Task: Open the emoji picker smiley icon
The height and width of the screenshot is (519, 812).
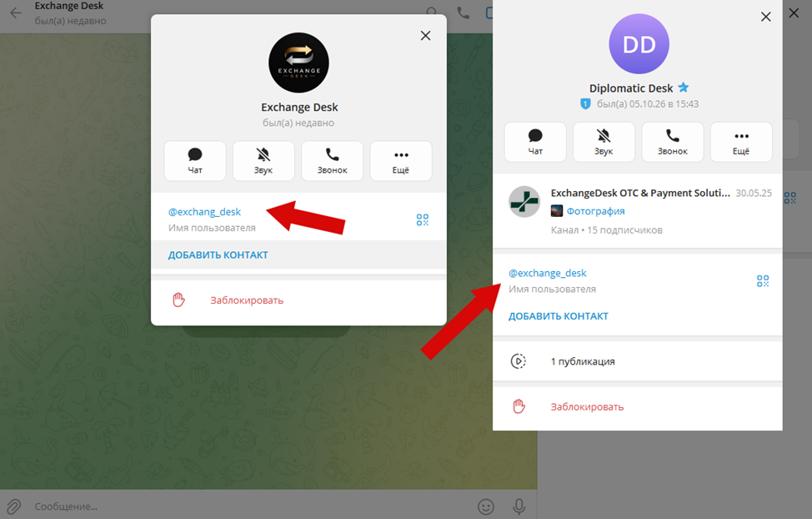Action: (x=486, y=506)
